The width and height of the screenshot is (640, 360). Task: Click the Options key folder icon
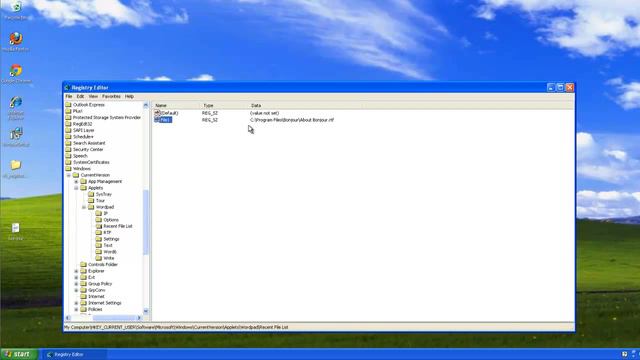click(x=99, y=220)
